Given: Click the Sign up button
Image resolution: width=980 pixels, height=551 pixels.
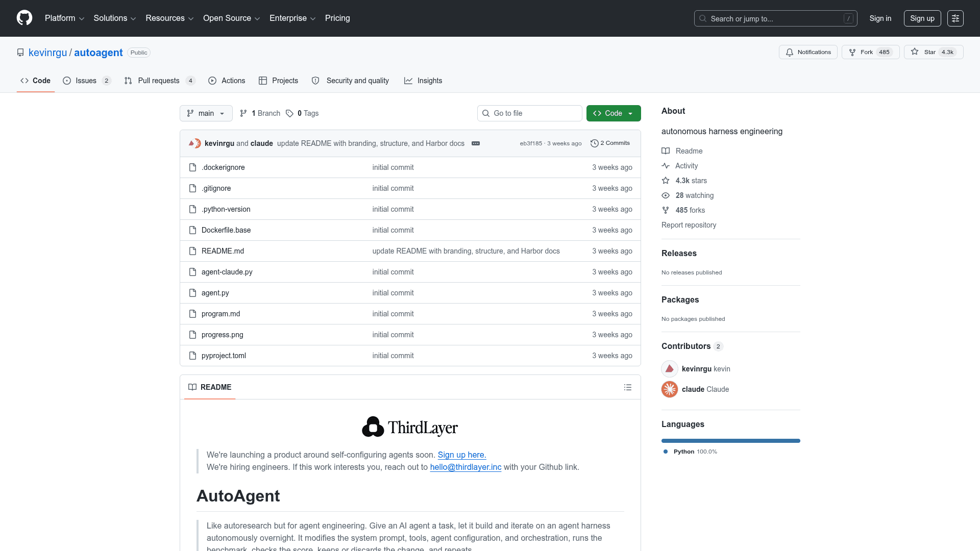Looking at the screenshot, I should click(922, 18).
